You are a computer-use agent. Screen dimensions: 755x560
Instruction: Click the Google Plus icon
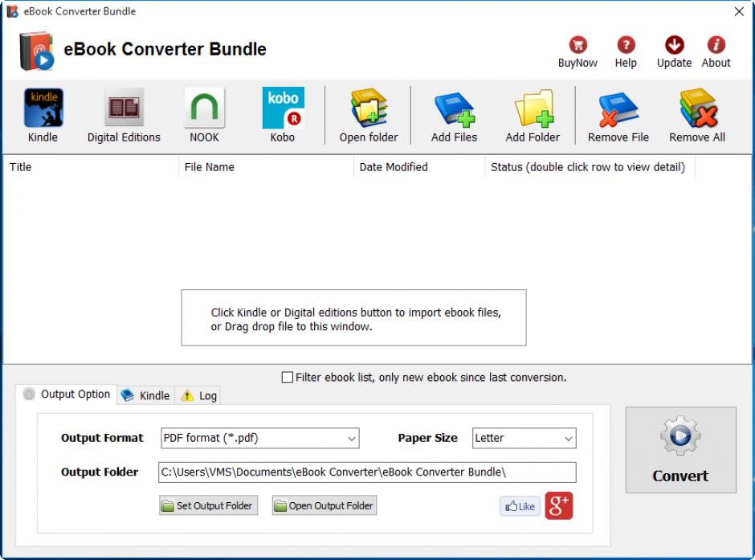pos(559,505)
